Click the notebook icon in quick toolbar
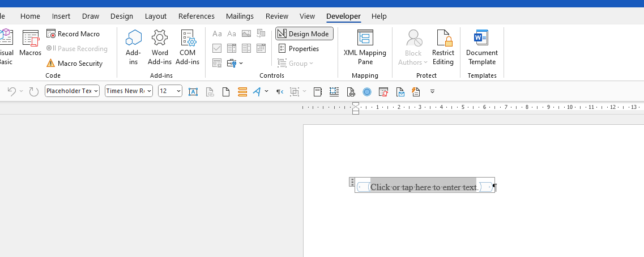Screen dimensions: 644x257 point(318,92)
